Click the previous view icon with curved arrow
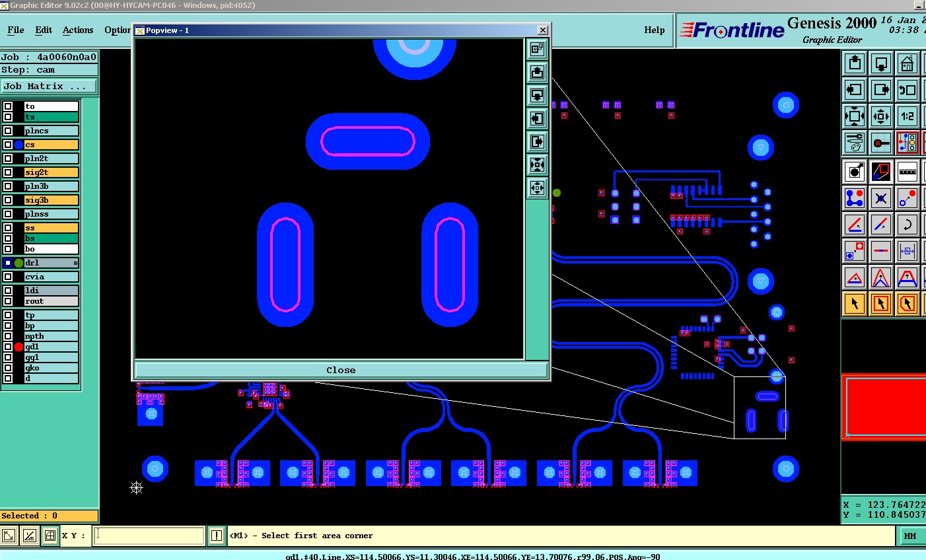Image resolution: width=926 pixels, height=560 pixels. pos(908,90)
